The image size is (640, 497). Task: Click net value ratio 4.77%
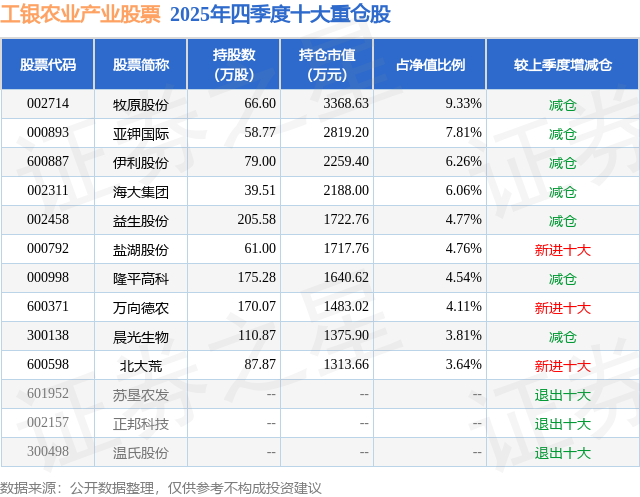click(x=463, y=220)
